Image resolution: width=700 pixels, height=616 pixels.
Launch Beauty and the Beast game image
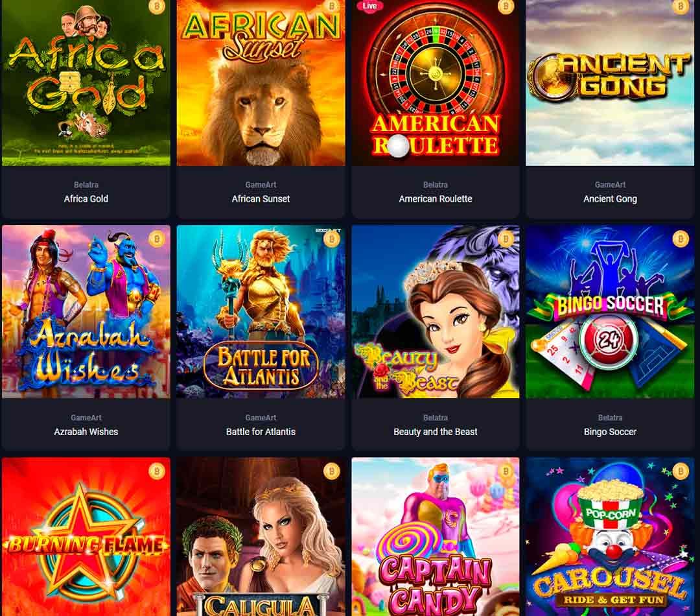coord(436,311)
